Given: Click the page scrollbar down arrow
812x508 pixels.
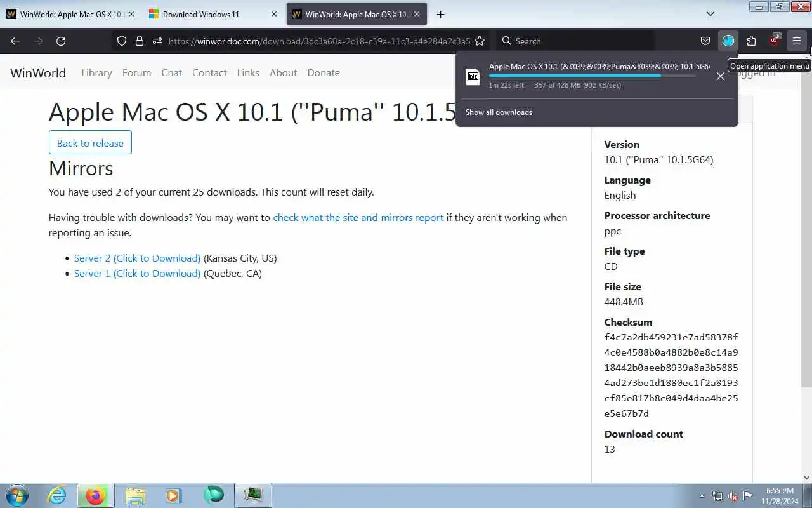Looking at the screenshot, I should pyautogui.click(x=807, y=478).
